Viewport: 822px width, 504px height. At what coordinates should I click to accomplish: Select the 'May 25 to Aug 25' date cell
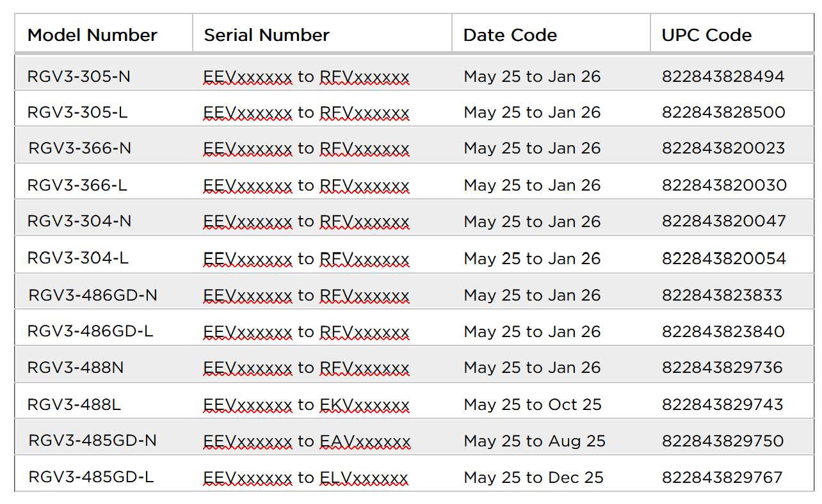coord(535,441)
